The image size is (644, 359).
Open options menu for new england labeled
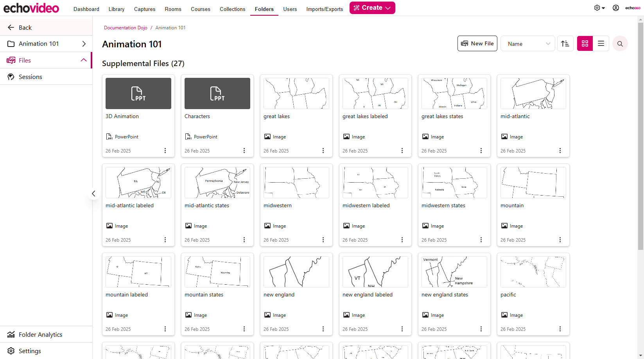(402, 329)
